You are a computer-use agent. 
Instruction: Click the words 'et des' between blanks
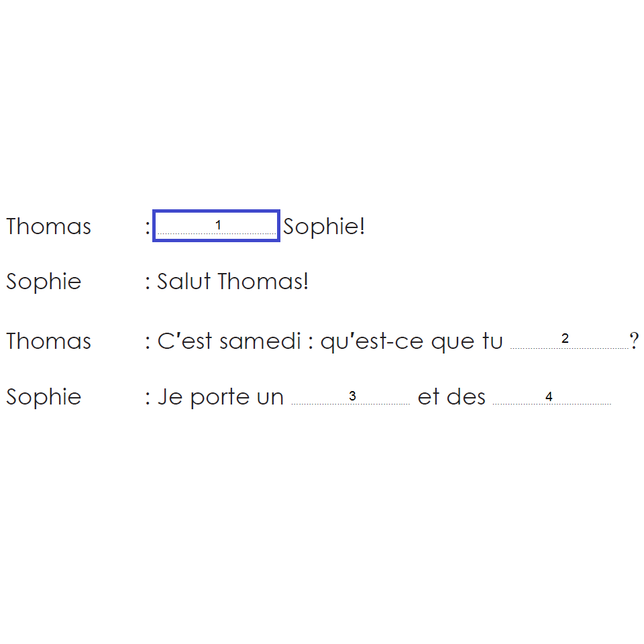pos(451,397)
